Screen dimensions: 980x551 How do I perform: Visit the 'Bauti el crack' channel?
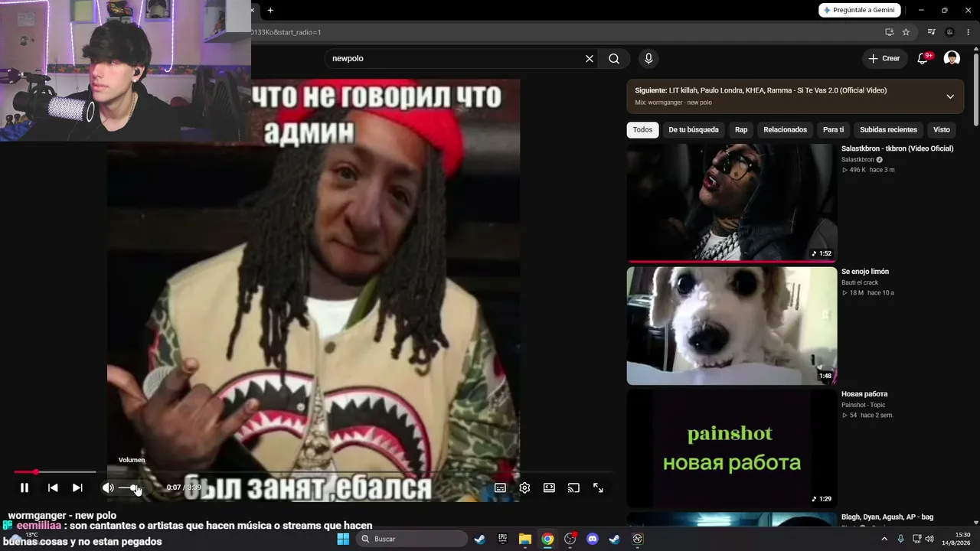point(860,283)
